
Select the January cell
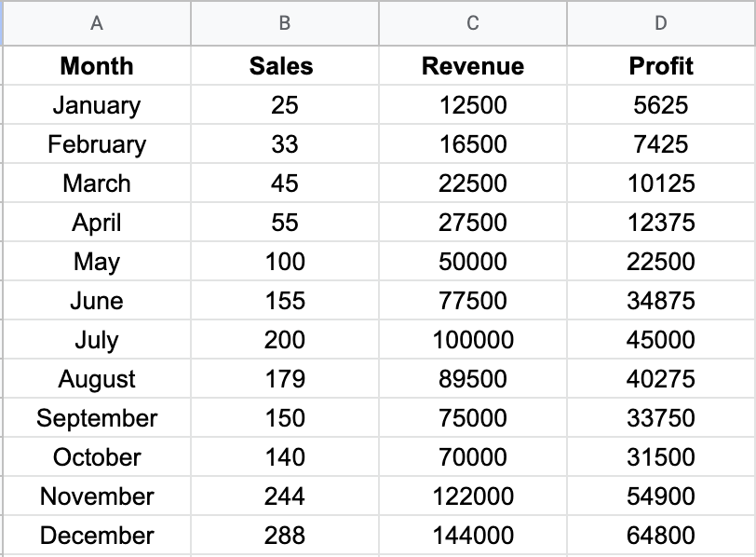point(97,105)
